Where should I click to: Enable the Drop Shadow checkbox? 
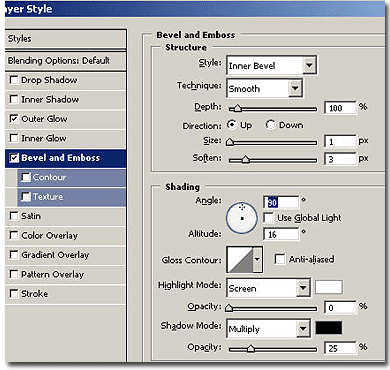(14, 80)
